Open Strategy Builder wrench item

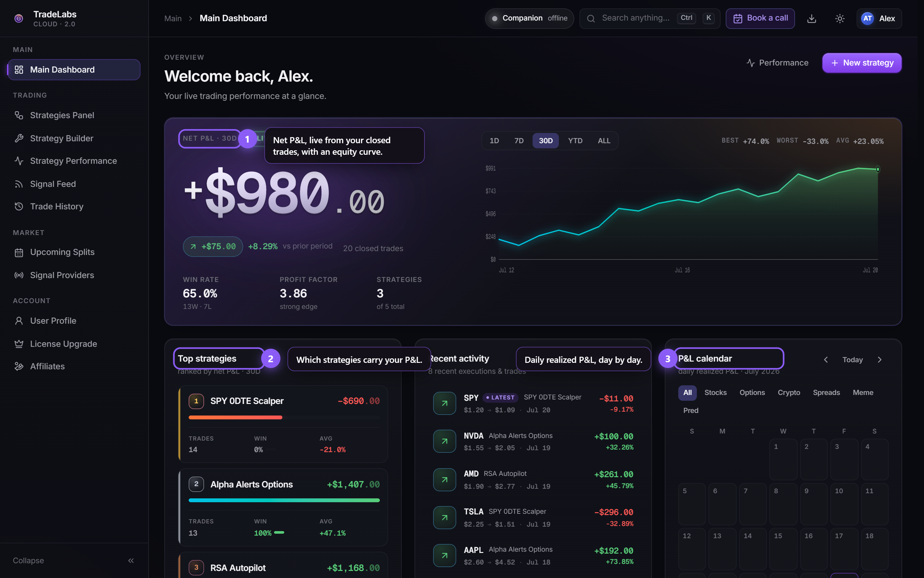(74, 138)
